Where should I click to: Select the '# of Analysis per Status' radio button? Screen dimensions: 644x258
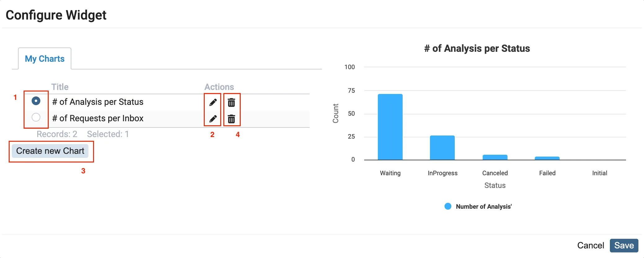click(x=36, y=101)
